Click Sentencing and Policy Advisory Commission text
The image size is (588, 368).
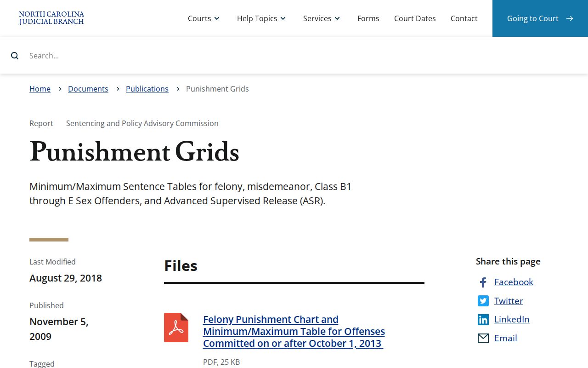tap(142, 123)
